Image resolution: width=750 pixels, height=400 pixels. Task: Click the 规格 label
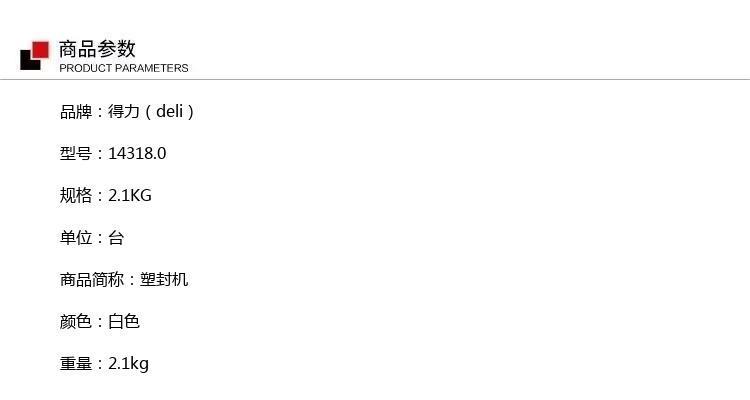tap(76, 195)
